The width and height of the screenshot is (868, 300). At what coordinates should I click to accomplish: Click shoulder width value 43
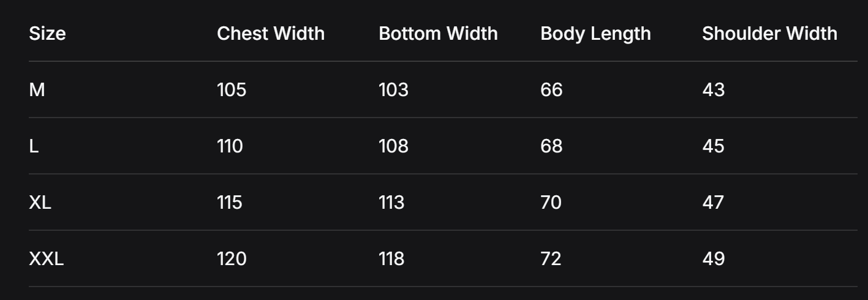[x=713, y=90]
